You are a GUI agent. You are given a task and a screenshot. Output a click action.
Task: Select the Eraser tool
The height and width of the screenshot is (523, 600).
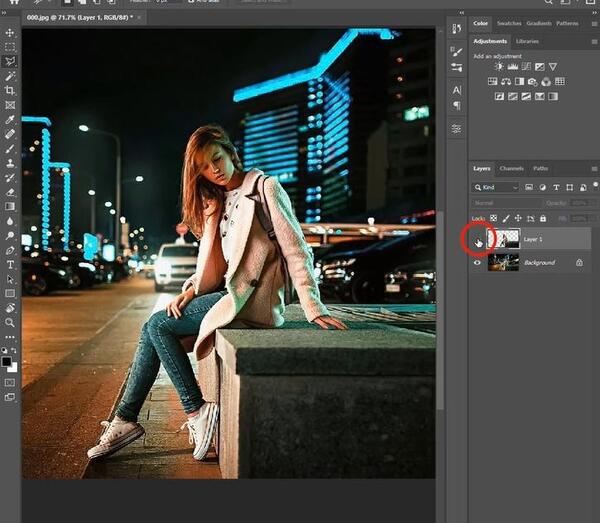(10, 192)
